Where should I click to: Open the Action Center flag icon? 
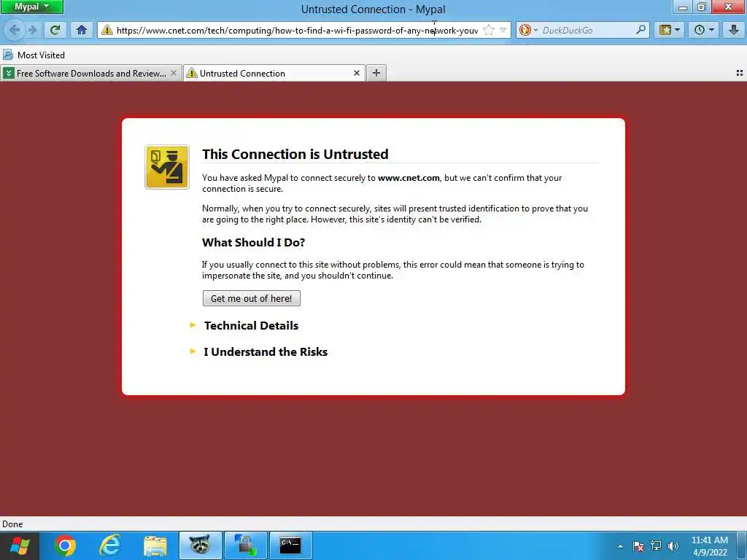coord(638,546)
